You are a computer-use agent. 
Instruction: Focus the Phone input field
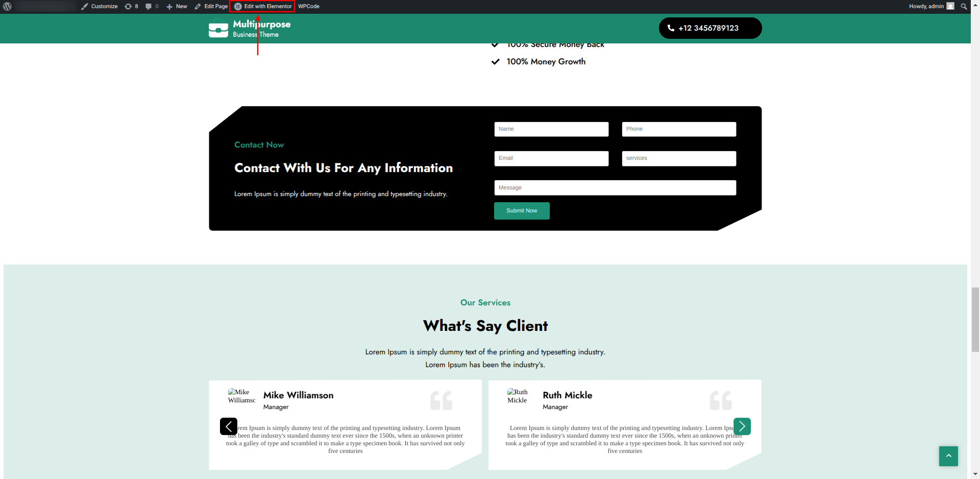(x=679, y=129)
